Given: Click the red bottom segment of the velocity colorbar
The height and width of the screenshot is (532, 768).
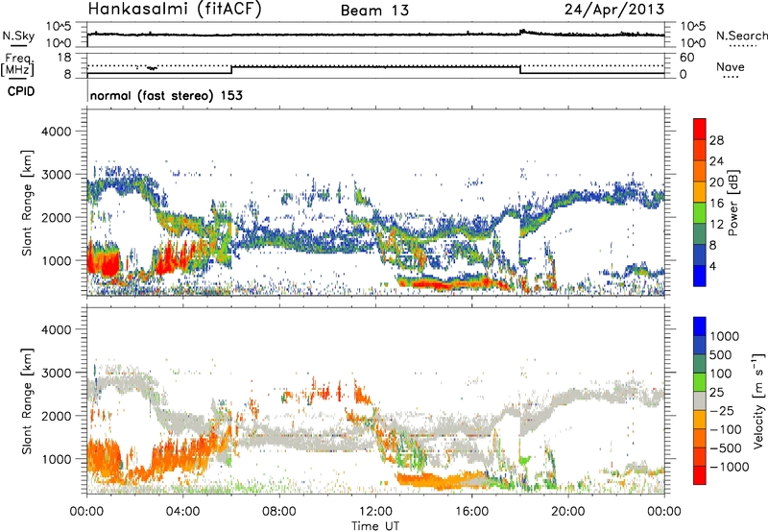Looking at the screenshot, I should pyautogui.click(x=700, y=475).
